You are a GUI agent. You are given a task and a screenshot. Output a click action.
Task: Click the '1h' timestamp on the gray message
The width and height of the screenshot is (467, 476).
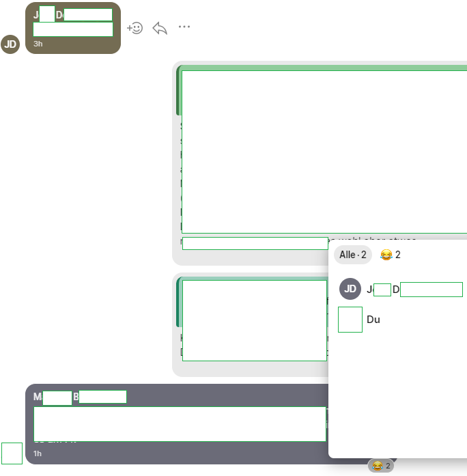tap(38, 453)
